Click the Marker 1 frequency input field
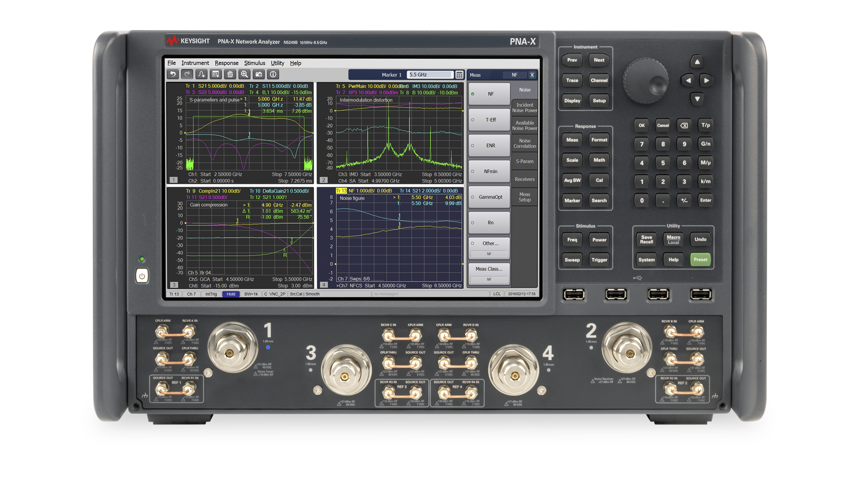This screenshot has width=868, height=488. pos(430,75)
